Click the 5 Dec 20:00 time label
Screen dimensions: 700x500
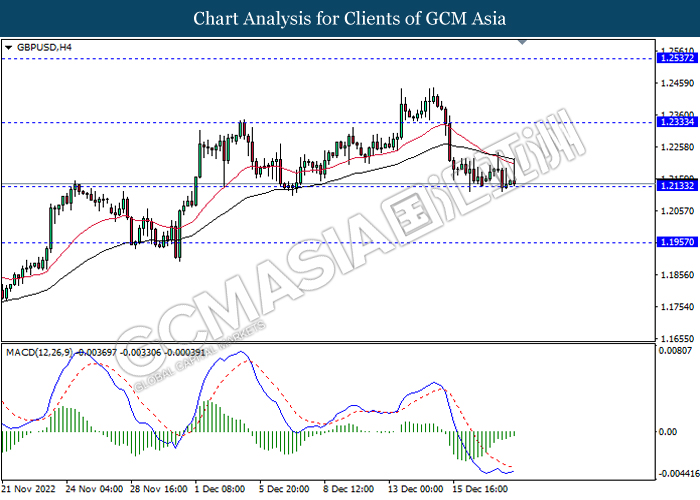tap(284, 489)
